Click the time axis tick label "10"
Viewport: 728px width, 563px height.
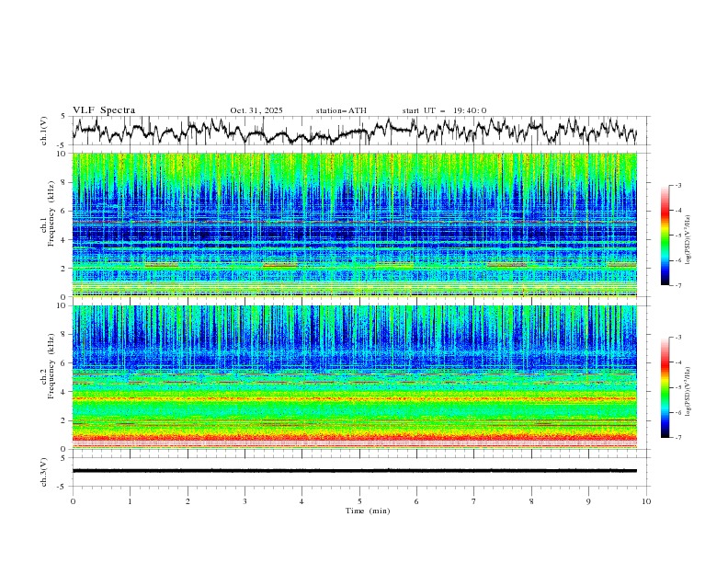[646, 501]
